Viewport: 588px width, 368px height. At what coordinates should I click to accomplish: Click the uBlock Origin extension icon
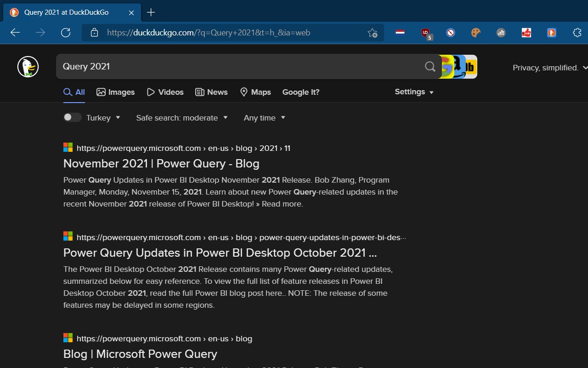426,33
